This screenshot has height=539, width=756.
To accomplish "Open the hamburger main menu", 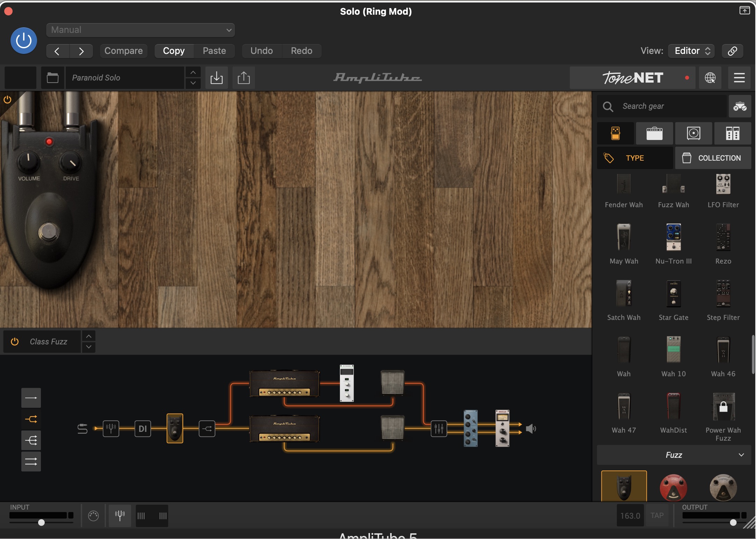I will tap(739, 78).
